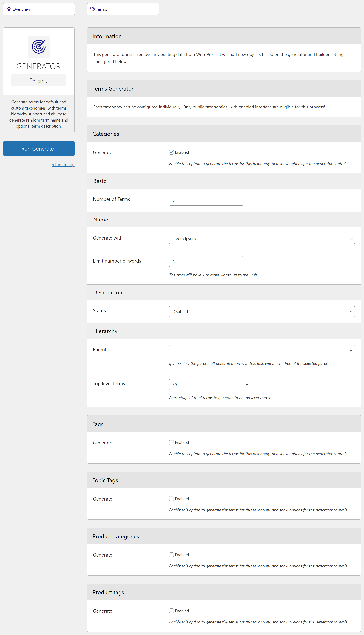Click the sidebar Terms badge
Image resolution: width=364 pixels, height=635 pixels.
click(39, 81)
